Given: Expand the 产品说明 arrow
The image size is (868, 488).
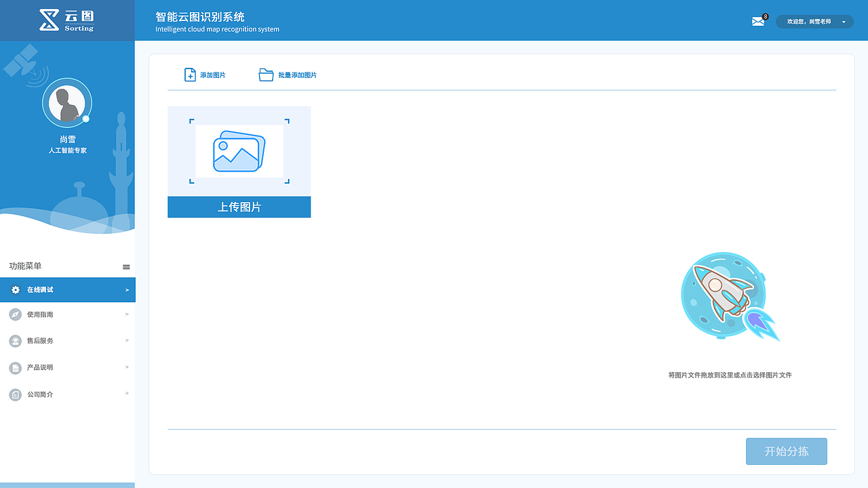Looking at the screenshot, I should click(127, 367).
